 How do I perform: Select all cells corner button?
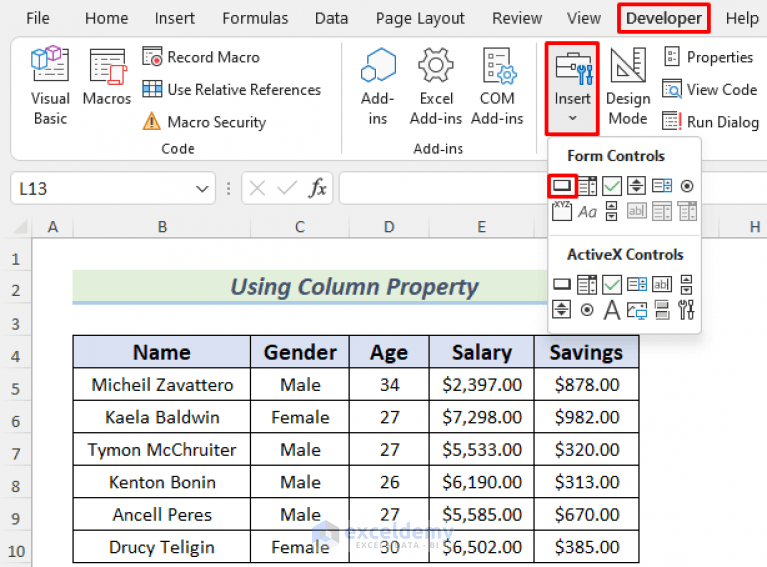(x=20, y=227)
